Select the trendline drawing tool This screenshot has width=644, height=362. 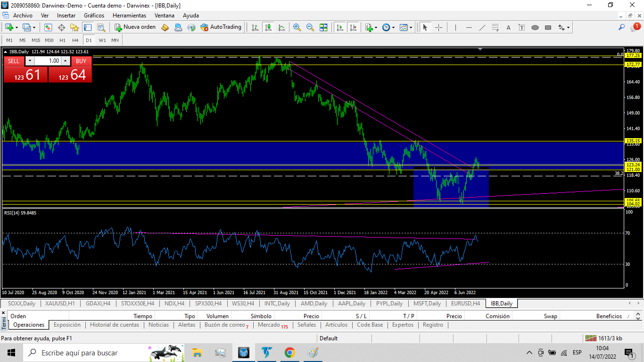(482, 27)
